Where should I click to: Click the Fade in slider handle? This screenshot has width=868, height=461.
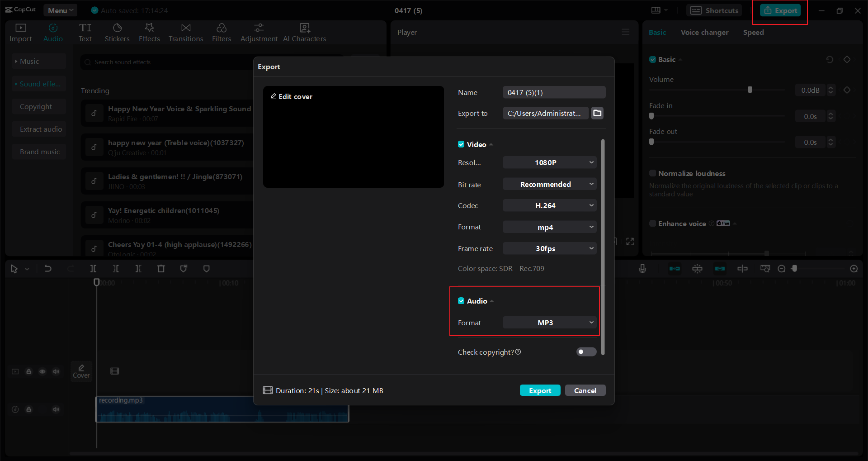tap(651, 116)
